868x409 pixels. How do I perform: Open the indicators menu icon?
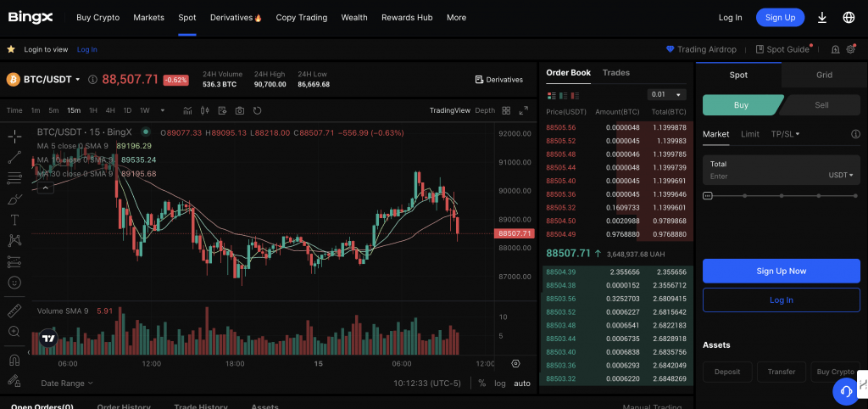[x=187, y=110]
